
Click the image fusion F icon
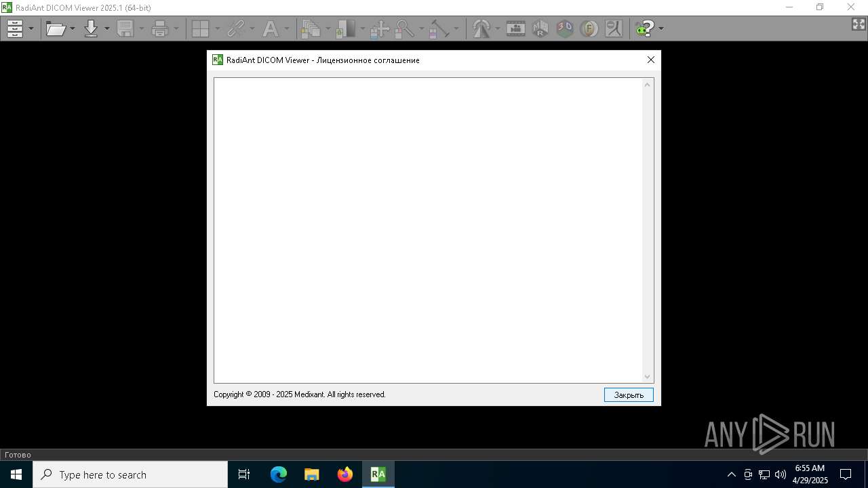589,28
